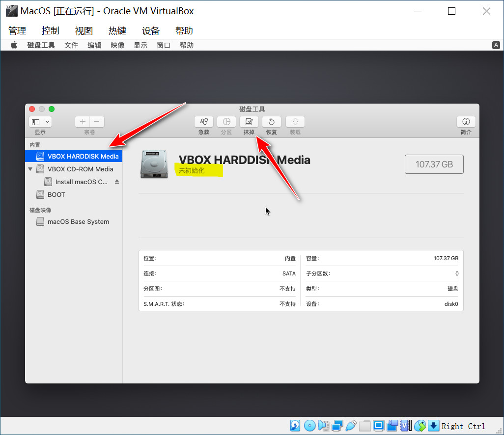Click the hard disk status bar icon

(295, 426)
